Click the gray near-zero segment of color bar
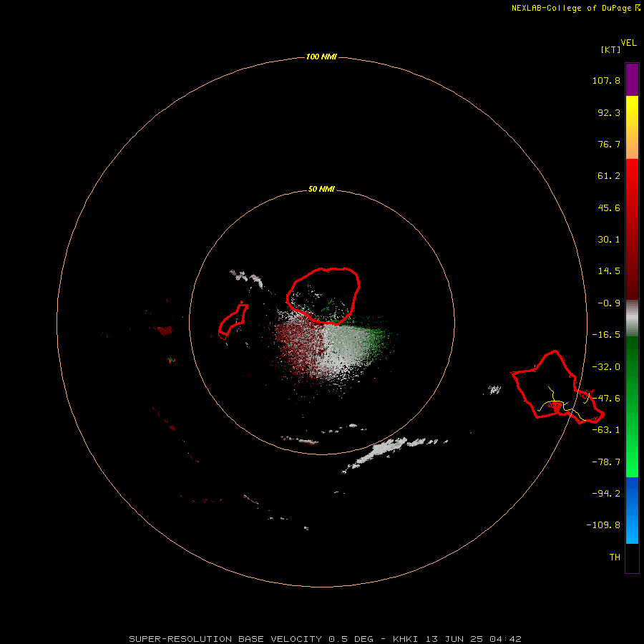This screenshot has width=644, height=644. click(632, 318)
